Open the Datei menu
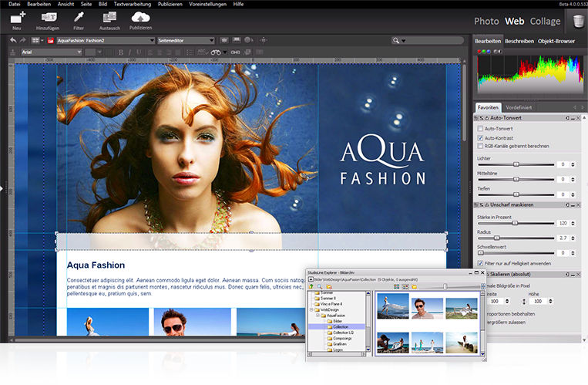 pos(14,4)
